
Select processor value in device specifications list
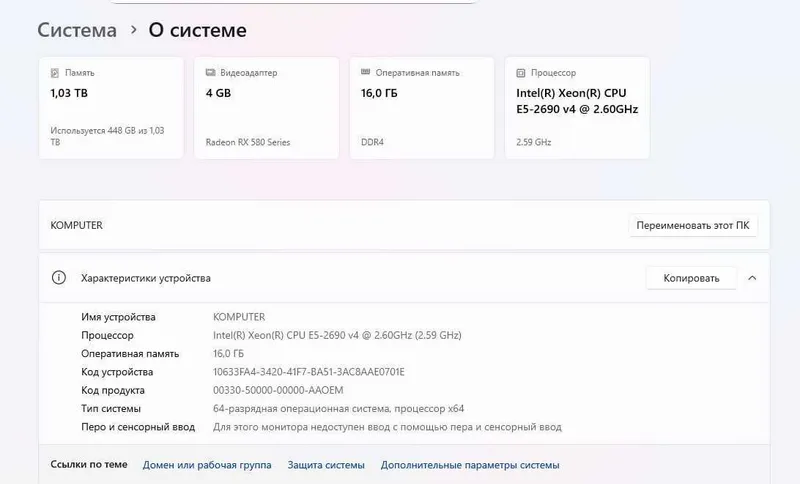(337, 335)
